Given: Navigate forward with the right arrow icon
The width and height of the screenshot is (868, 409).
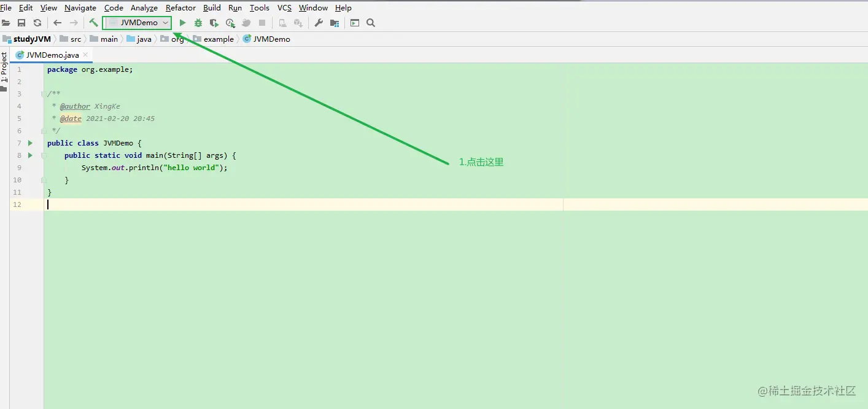Looking at the screenshot, I should (74, 23).
